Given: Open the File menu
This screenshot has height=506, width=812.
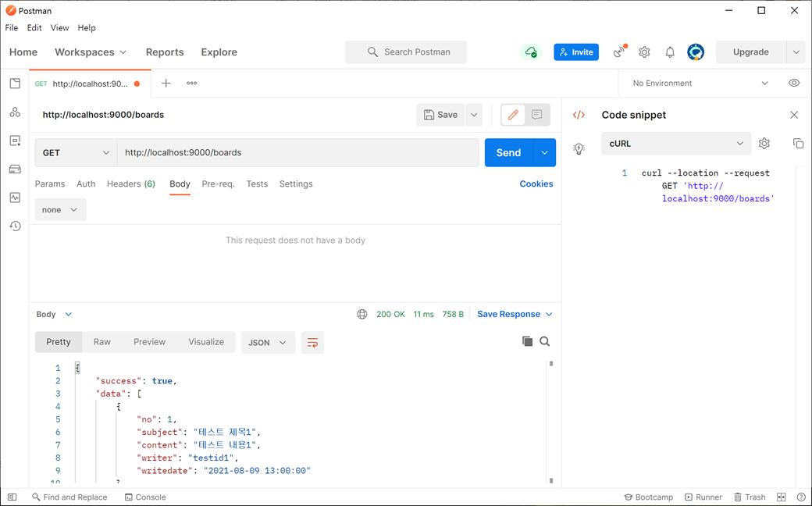Looking at the screenshot, I should click(12, 28).
